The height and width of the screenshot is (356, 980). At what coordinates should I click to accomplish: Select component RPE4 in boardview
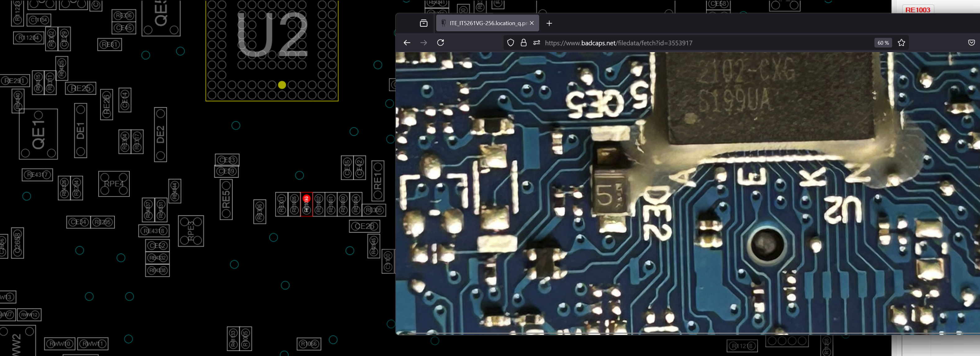point(114,184)
